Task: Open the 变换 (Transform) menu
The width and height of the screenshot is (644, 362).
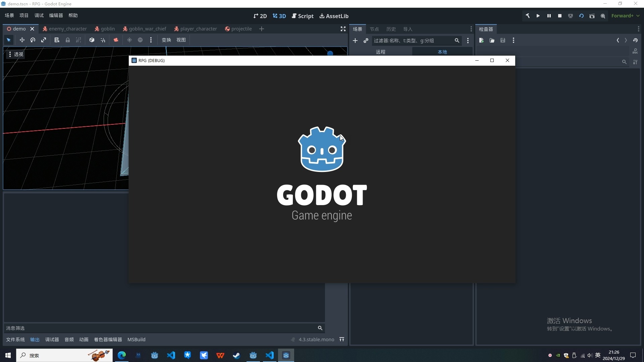Action: [166, 40]
